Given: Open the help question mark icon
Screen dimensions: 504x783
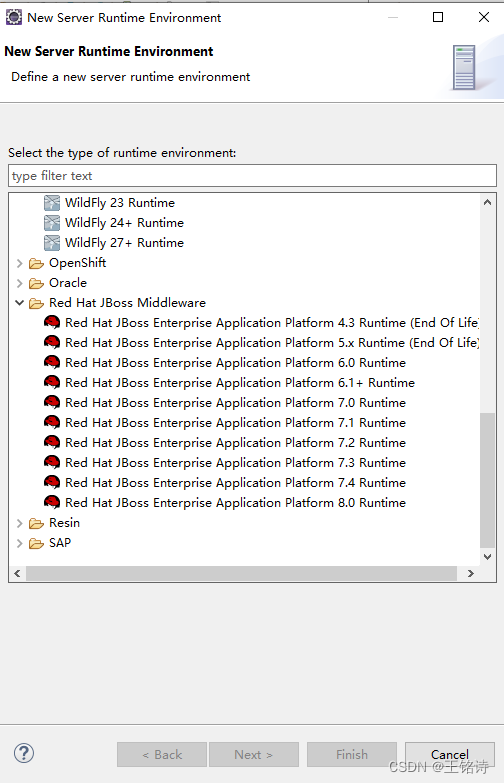Looking at the screenshot, I should (24, 753).
